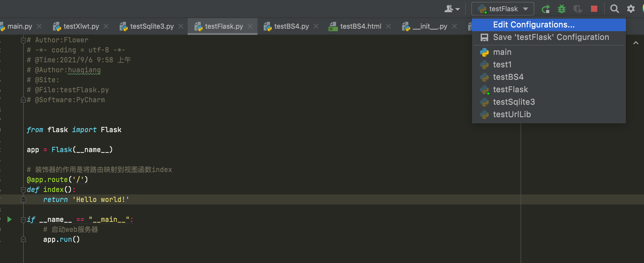Choose Edit Configurations... from the menu
The width and height of the screenshot is (644, 263).
tap(549, 25)
